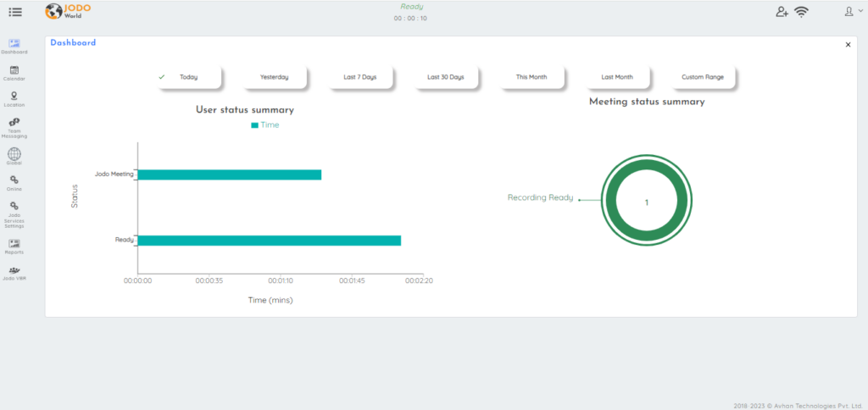Click the Dashboard panel title
This screenshot has width=868, height=410.
point(73,42)
